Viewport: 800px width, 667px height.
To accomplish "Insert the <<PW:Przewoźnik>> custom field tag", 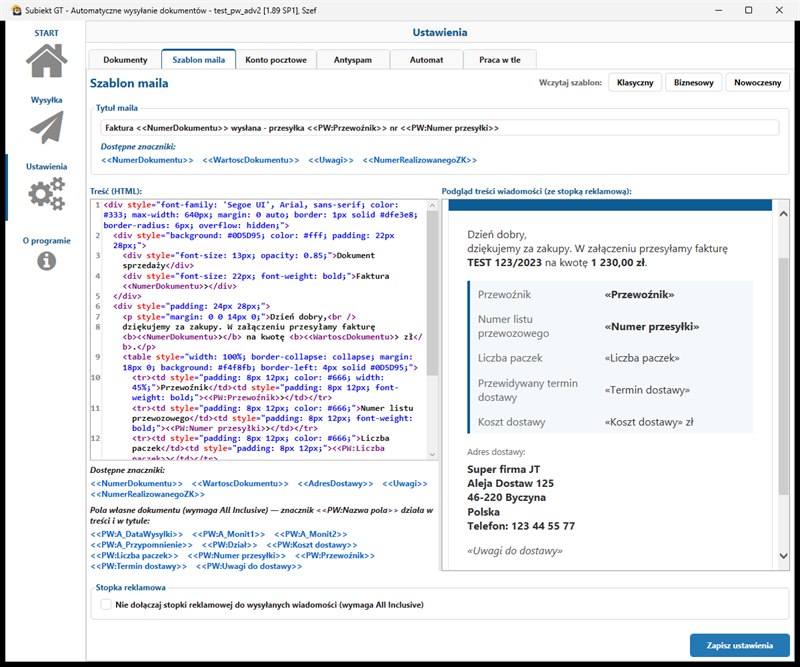I will 335,556.
